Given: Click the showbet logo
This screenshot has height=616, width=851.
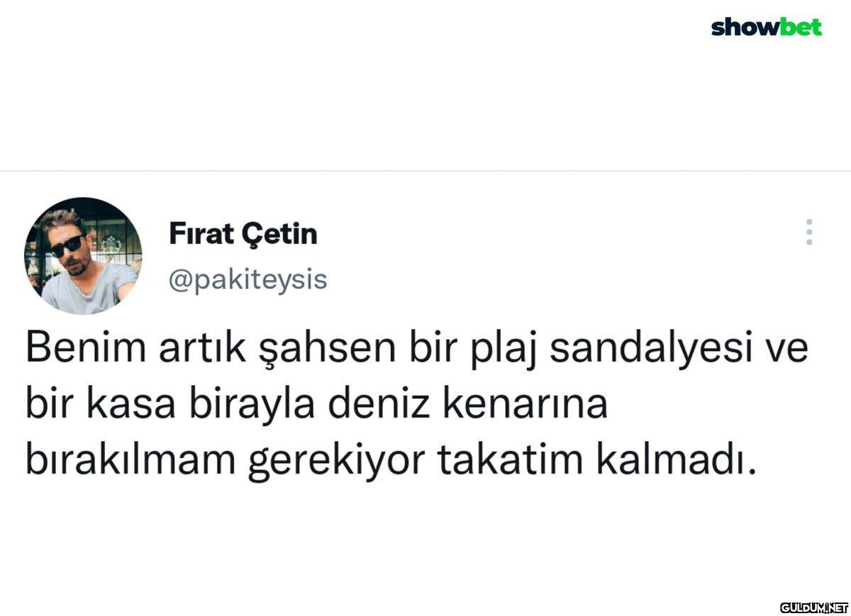Looking at the screenshot, I should tap(766, 28).
